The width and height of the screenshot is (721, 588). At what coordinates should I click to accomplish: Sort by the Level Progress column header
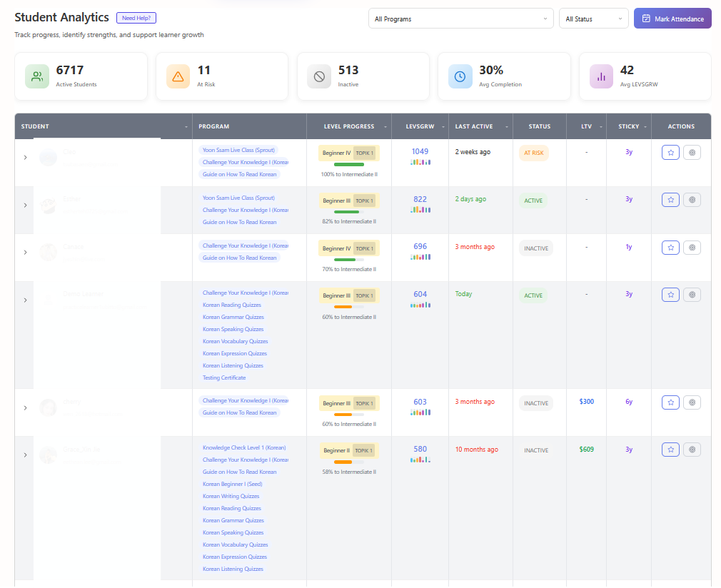348,126
